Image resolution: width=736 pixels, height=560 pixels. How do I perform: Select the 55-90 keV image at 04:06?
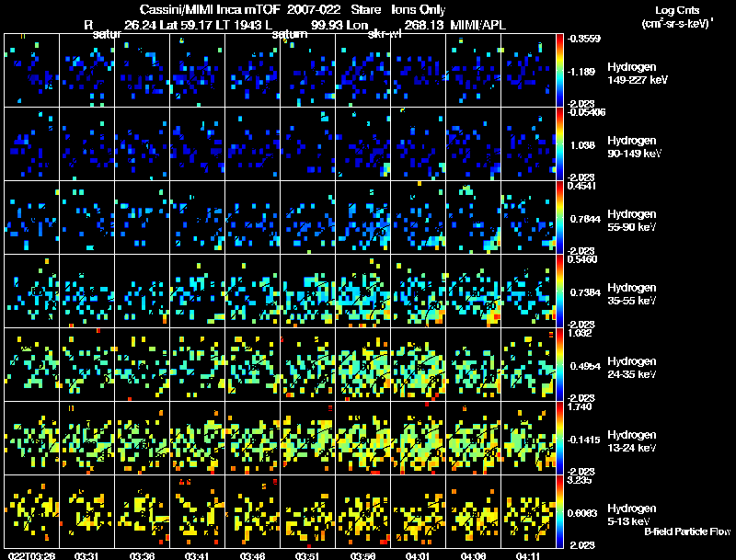[x=473, y=218]
